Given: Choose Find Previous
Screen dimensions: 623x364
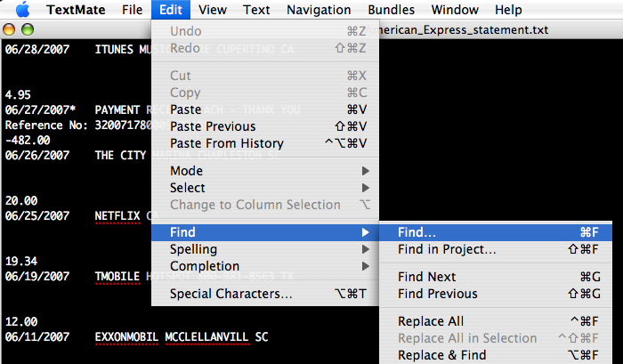Looking at the screenshot, I should pos(496,294).
